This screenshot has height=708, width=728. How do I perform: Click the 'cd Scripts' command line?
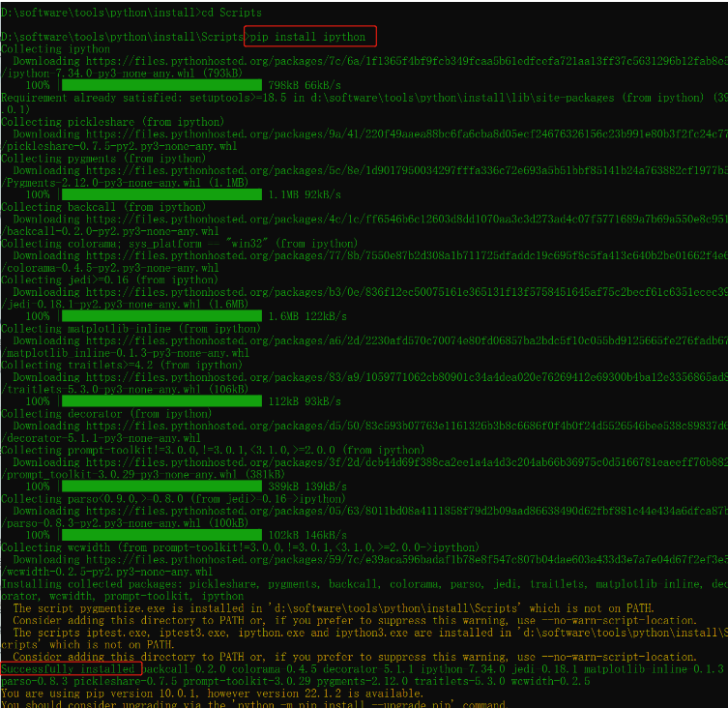click(x=131, y=13)
